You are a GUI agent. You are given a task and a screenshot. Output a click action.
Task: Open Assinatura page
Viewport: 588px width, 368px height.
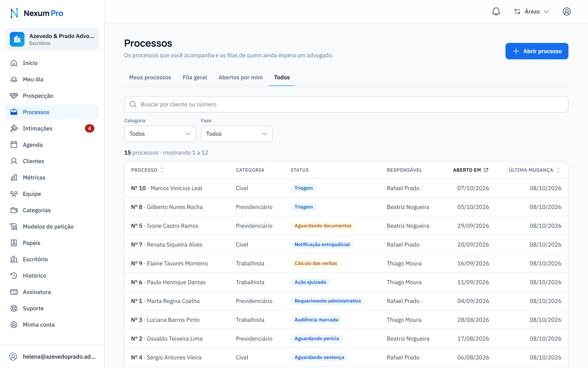pos(52,292)
